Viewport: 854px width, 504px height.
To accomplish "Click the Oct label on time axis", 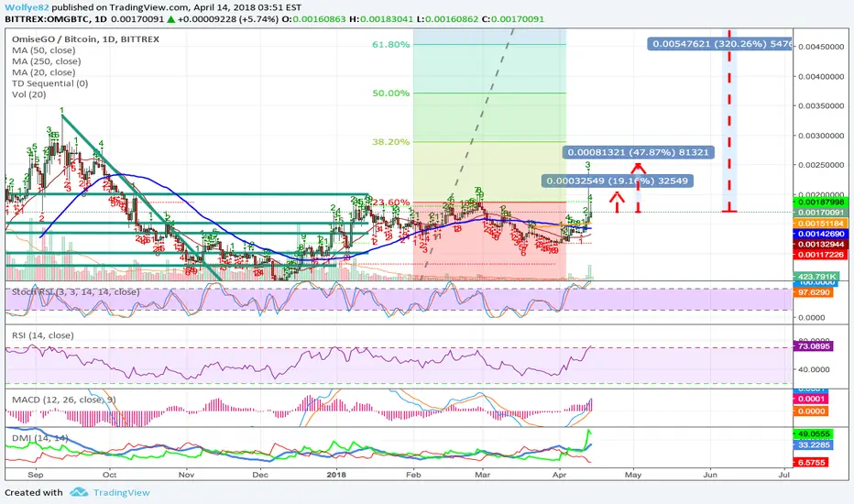I will pyautogui.click(x=109, y=475).
